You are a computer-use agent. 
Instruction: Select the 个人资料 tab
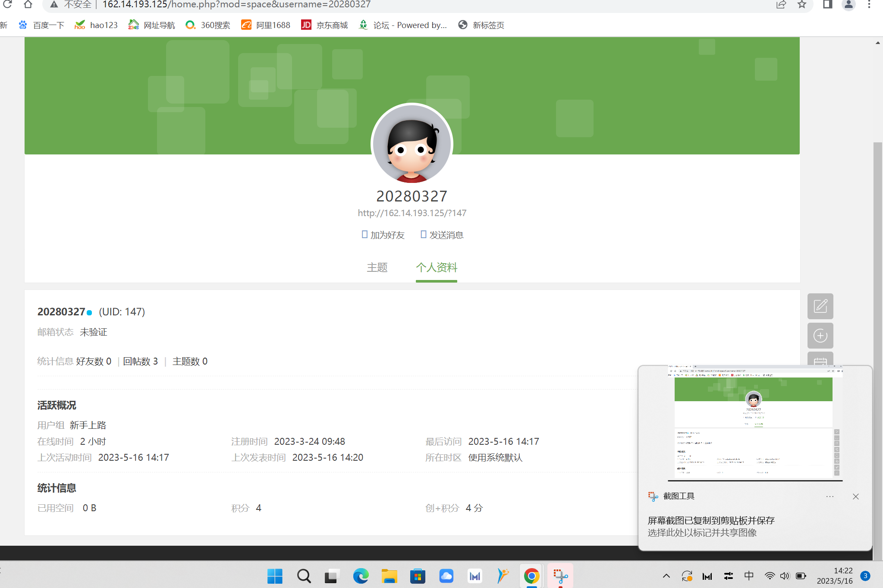(436, 267)
